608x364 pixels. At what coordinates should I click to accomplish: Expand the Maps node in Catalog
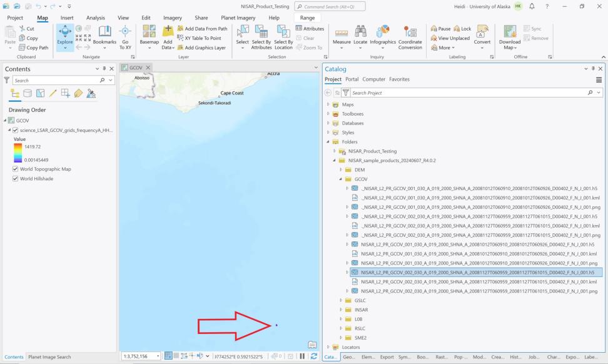(x=328, y=104)
